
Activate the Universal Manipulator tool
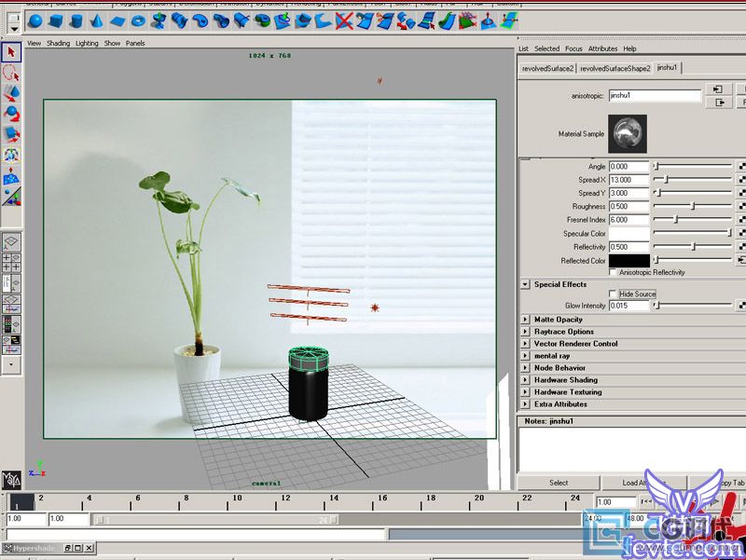coord(11,155)
